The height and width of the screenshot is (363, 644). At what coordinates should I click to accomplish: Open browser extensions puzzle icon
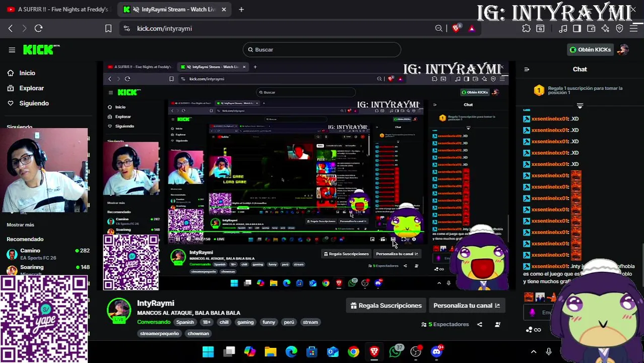coord(526,29)
